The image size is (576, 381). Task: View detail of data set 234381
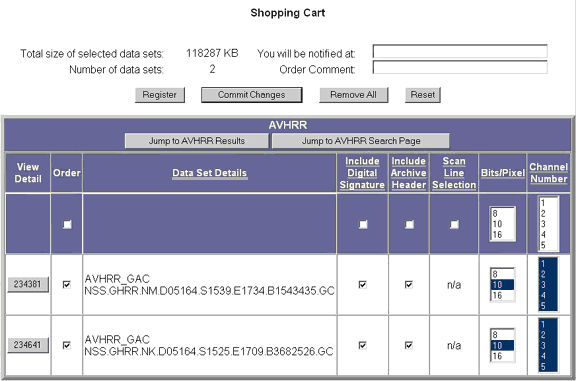click(28, 284)
